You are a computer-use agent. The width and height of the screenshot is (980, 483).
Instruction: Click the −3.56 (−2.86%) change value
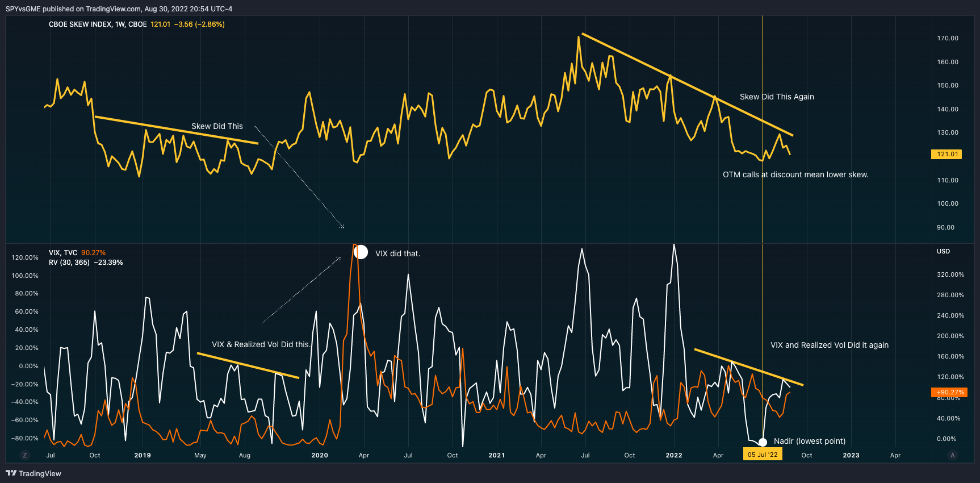point(199,24)
